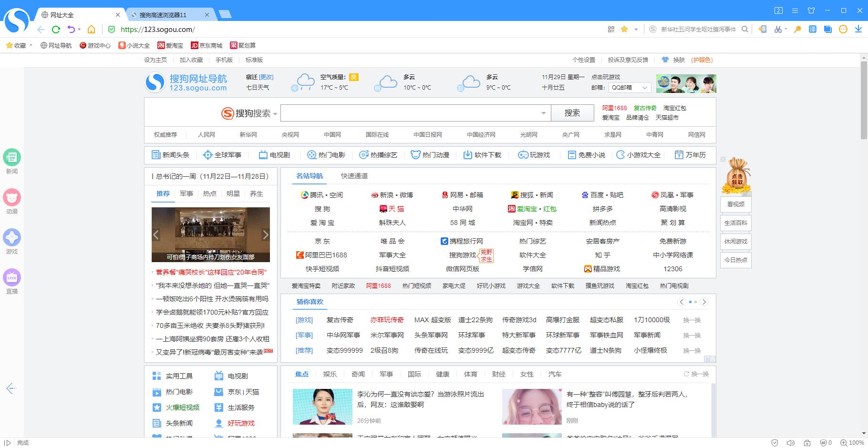Click the 新闻 icon in the left sidebar
Viewport: 868px width, 448px height.
[12, 157]
